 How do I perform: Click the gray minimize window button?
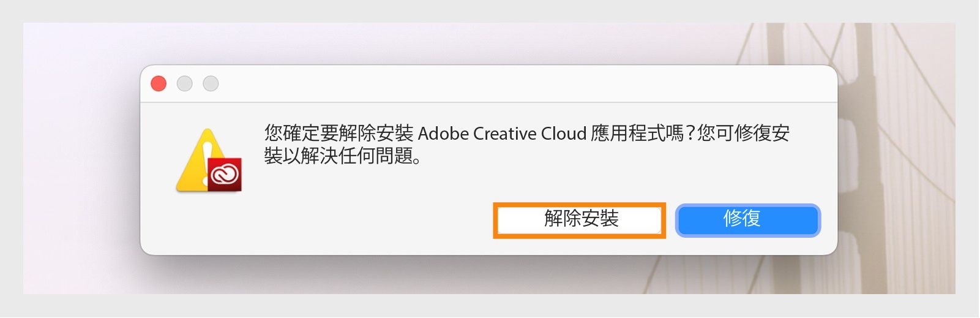[184, 83]
